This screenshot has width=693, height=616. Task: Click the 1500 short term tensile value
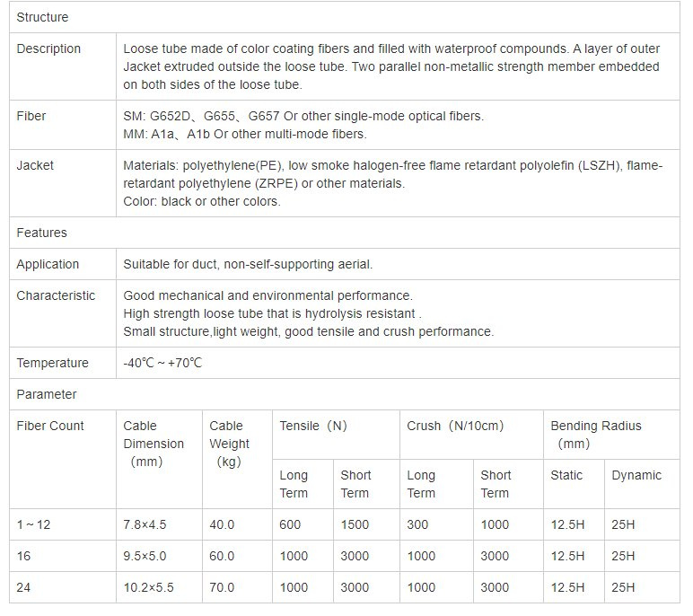click(355, 524)
